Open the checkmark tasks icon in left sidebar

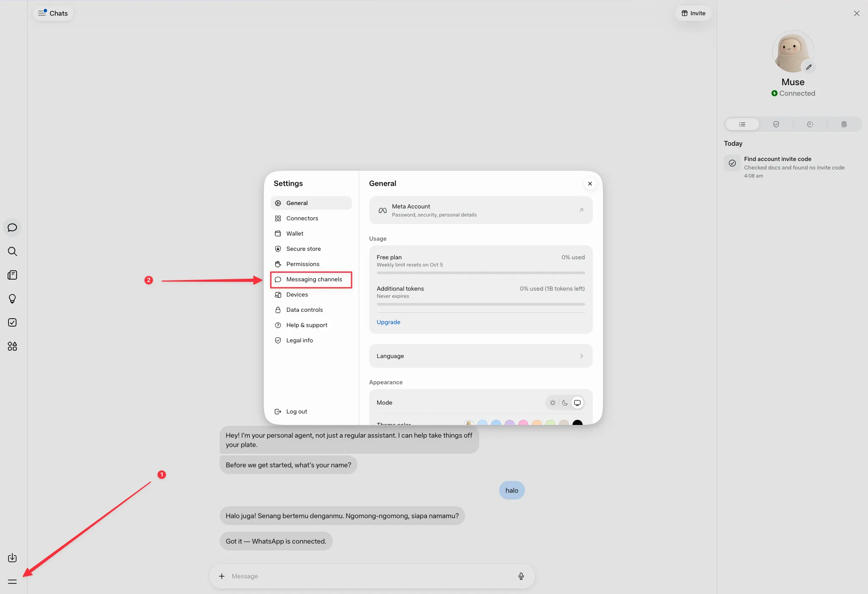pos(12,322)
